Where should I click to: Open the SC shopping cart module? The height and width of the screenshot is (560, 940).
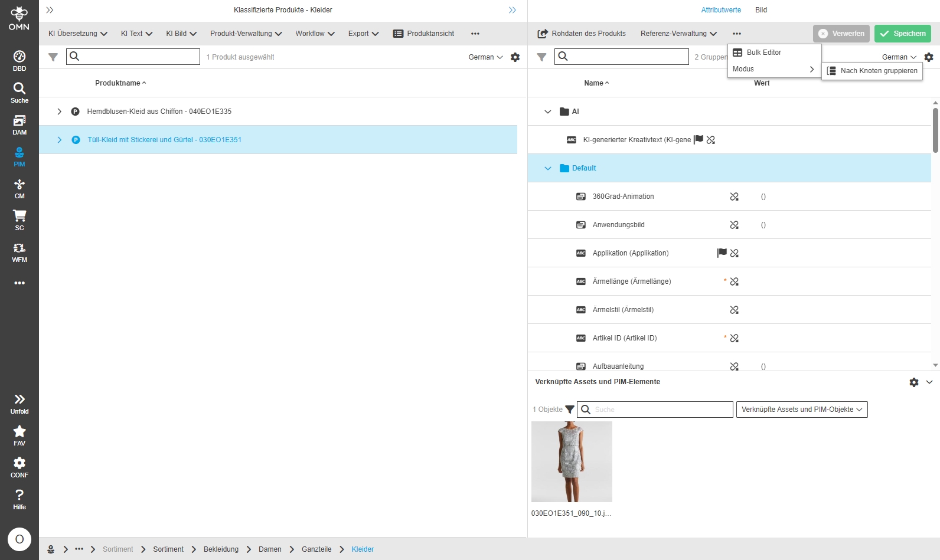(19, 220)
